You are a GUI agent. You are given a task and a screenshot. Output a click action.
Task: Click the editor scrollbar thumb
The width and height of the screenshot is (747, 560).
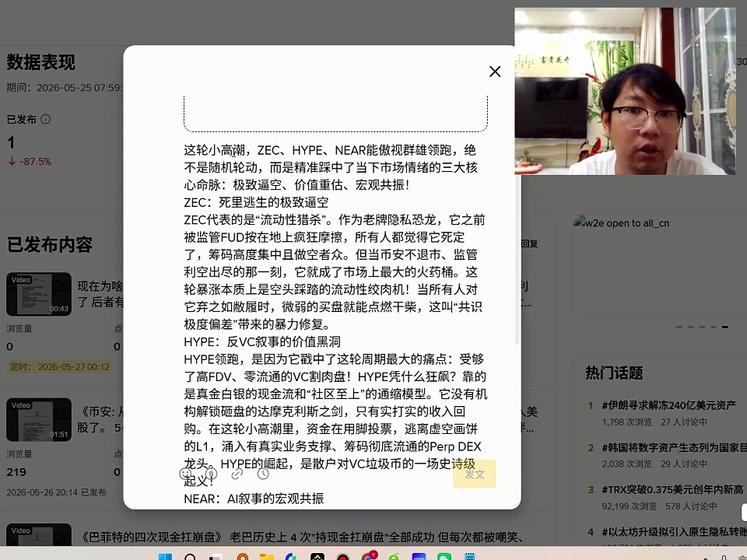pos(517,260)
